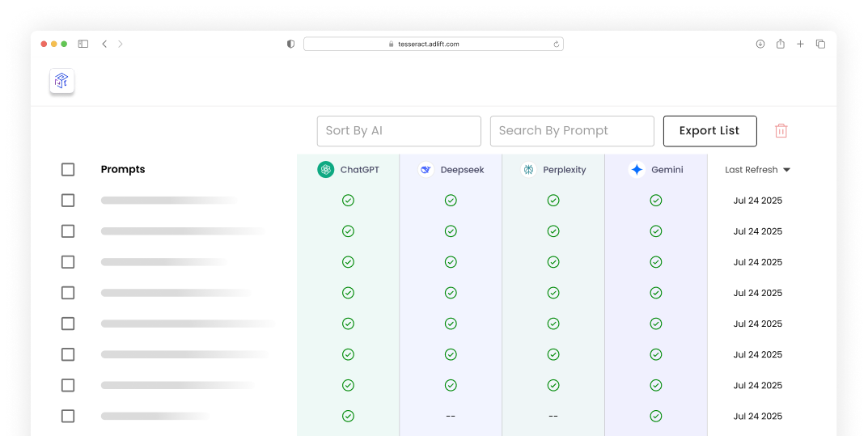Click the Deepseek column header
This screenshot has width=868, height=436.
point(451,169)
